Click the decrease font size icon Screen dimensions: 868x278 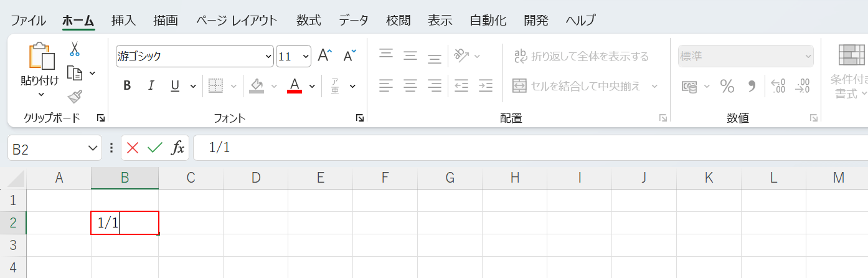pos(349,56)
